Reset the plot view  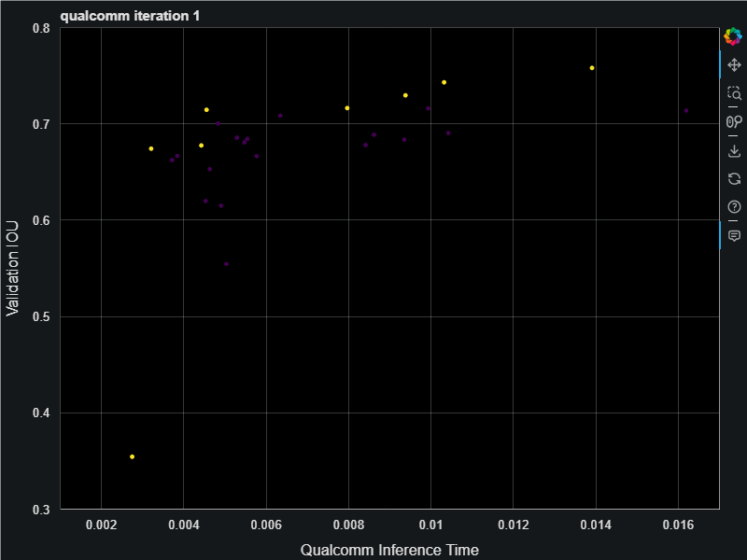coord(734,178)
